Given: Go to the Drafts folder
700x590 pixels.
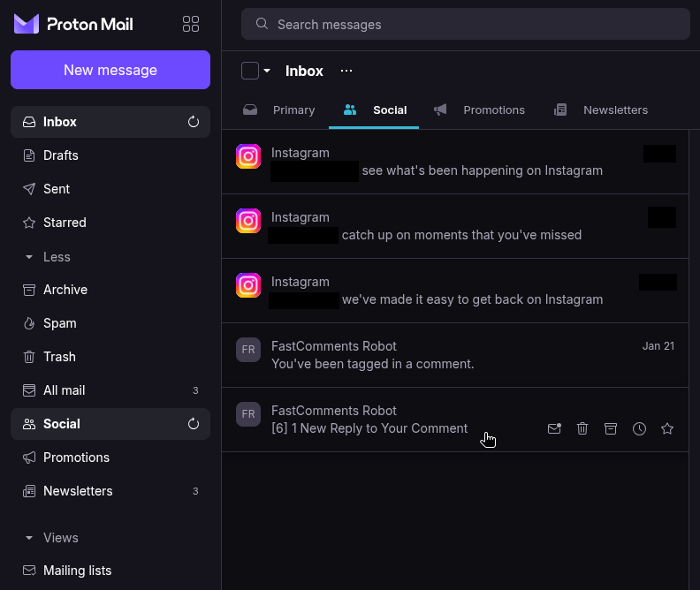Looking at the screenshot, I should [x=110, y=155].
